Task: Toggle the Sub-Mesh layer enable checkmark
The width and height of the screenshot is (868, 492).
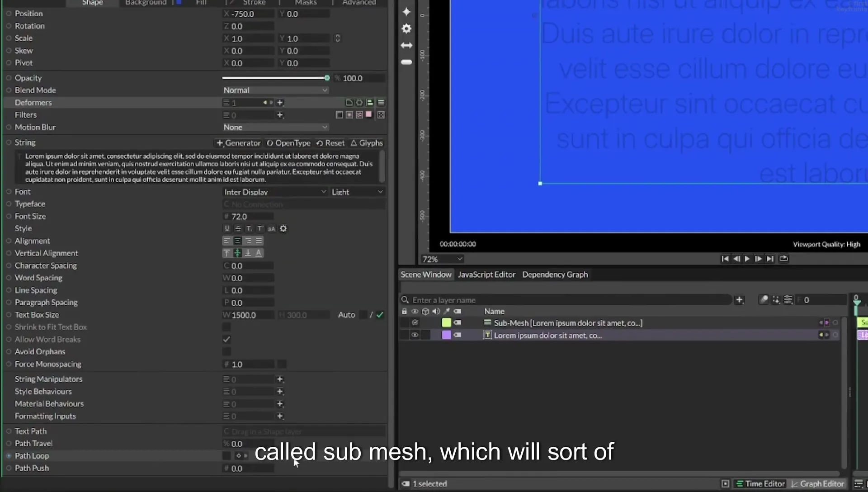Action: coord(415,323)
